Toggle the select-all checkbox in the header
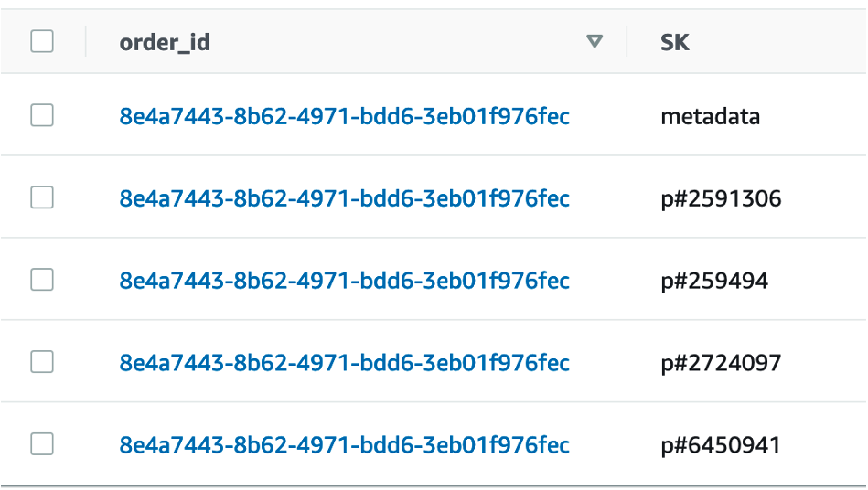This screenshot has height=490, width=868. (x=42, y=41)
